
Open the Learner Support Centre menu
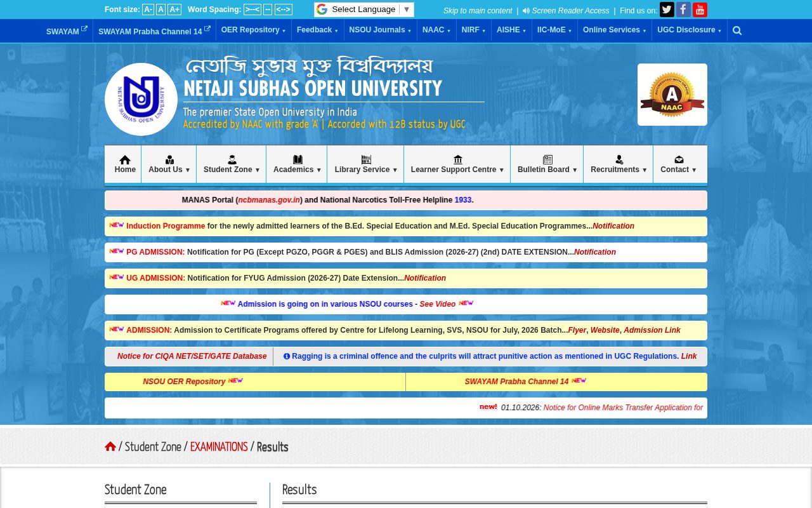tap(457, 164)
